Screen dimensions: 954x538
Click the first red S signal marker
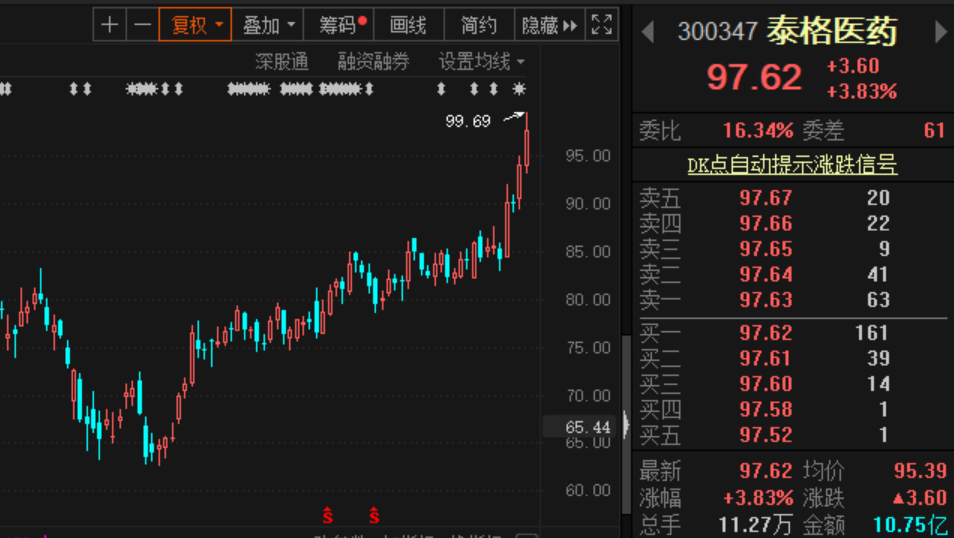pyautogui.click(x=327, y=515)
